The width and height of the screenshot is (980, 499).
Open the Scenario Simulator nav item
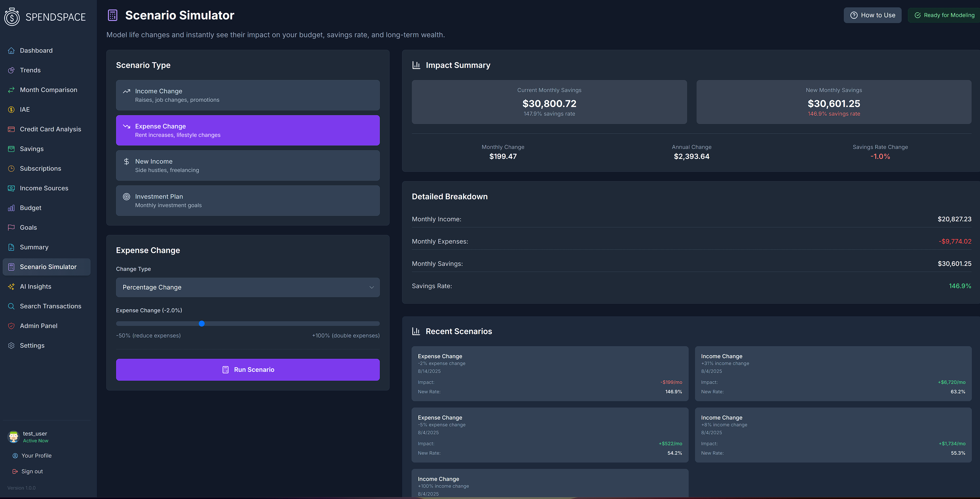tap(46, 267)
